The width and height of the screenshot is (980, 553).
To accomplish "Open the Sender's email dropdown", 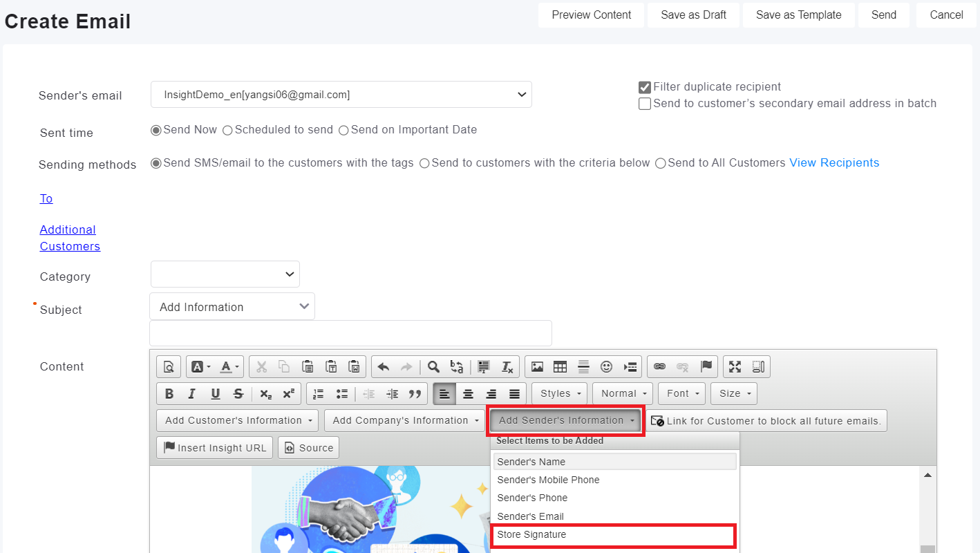I will (341, 95).
